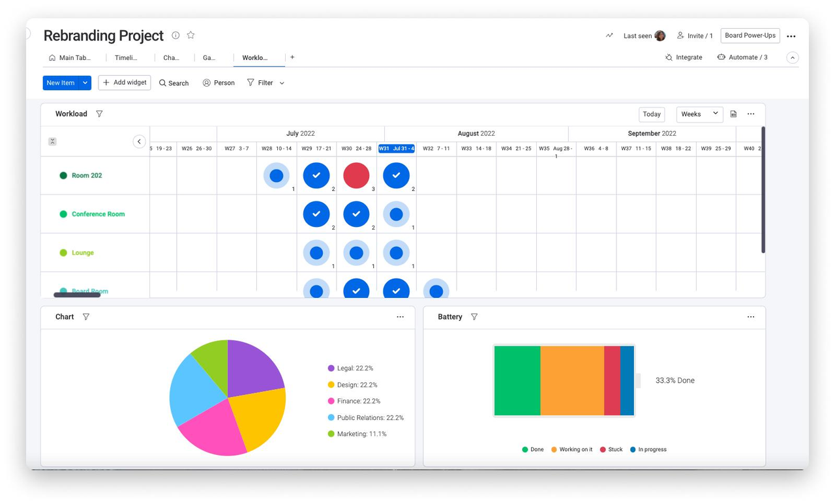The image size is (835, 504).
Task: Click the orange Working on it battery segment
Action: [x=572, y=381]
